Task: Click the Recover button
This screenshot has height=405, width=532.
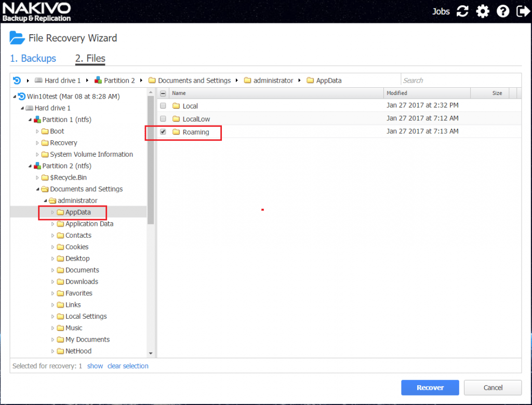Action: 430,387
